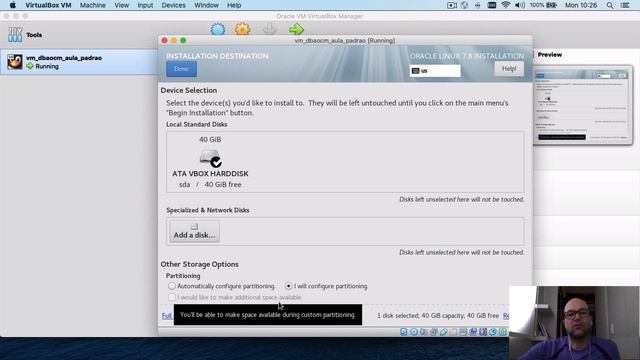The image size is (640, 360).
Task: Open the orange gear Settings toolbar icon
Action: (242, 29)
